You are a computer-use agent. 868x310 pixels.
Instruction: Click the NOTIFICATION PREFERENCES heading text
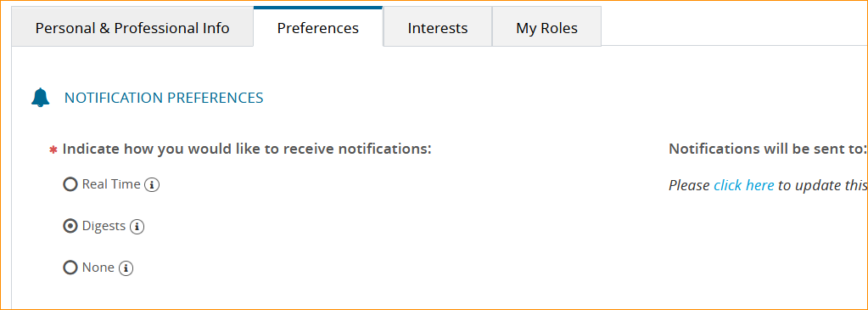tap(164, 99)
